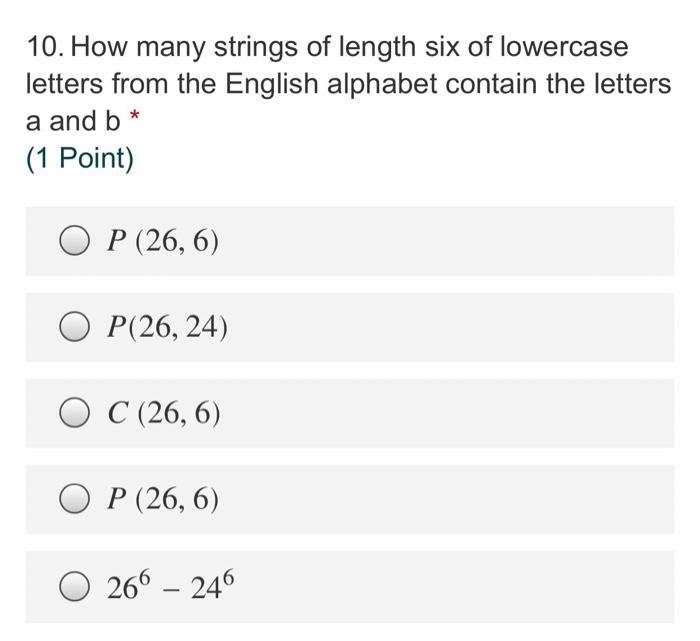Click empty area of the fourth answer row
This screenshot has width=700, height=641.
pyautogui.click(x=446, y=499)
